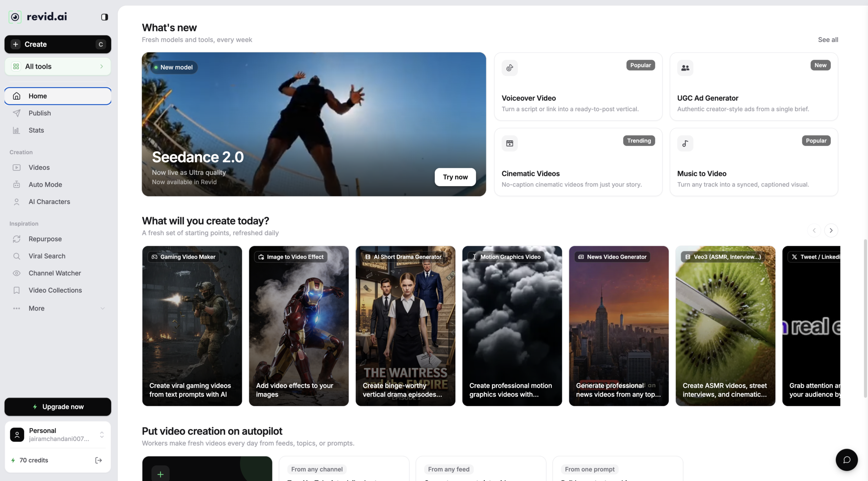Toggle the sidebar collapse icon
This screenshot has height=481, width=868.
(104, 17)
